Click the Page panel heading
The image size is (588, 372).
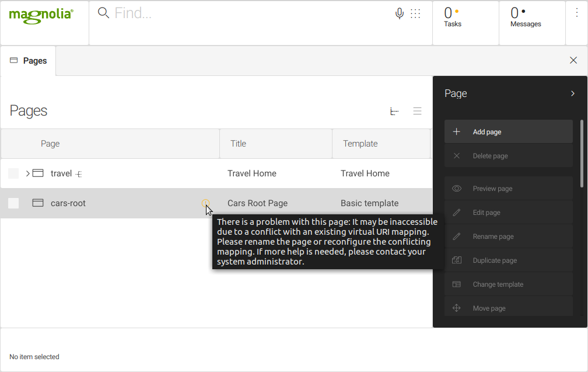click(x=456, y=93)
